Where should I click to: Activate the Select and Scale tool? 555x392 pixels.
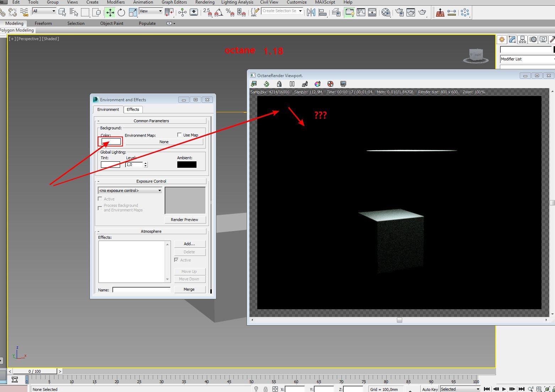click(x=133, y=12)
